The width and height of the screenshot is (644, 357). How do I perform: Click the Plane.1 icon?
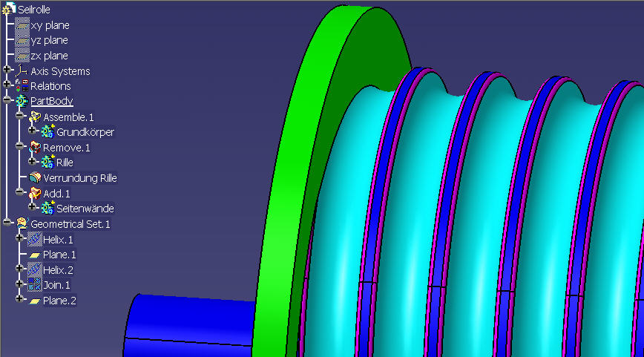(x=35, y=255)
